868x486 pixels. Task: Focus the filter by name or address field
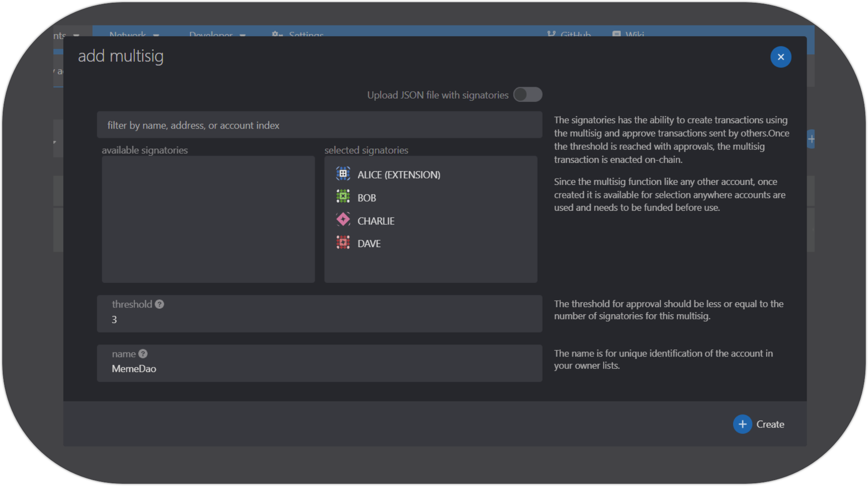[319, 125]
